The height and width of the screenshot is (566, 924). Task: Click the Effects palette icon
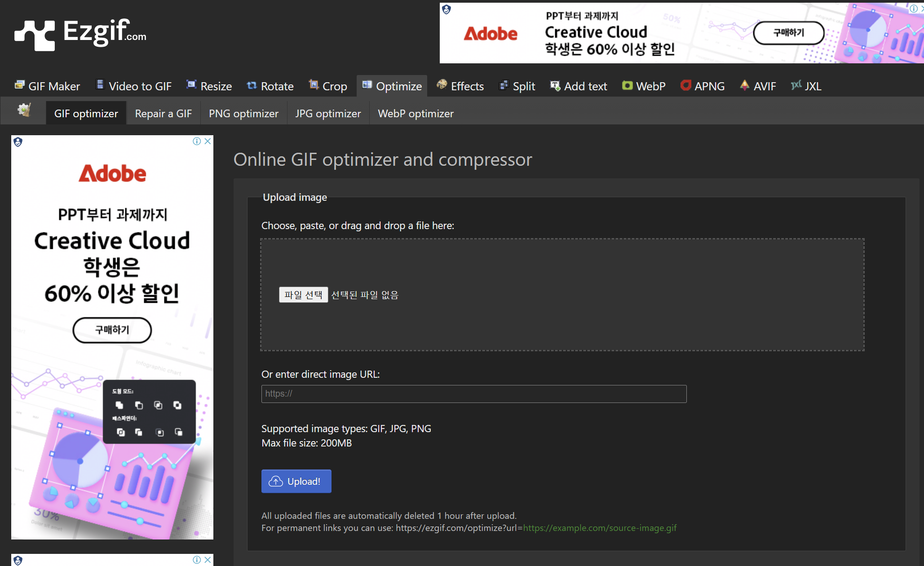(x=442, y=84)
